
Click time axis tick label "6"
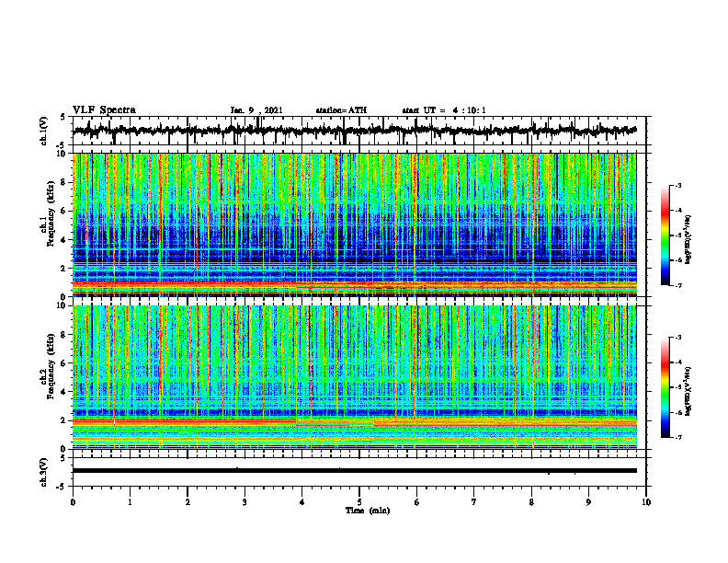(x=417, y=502)
